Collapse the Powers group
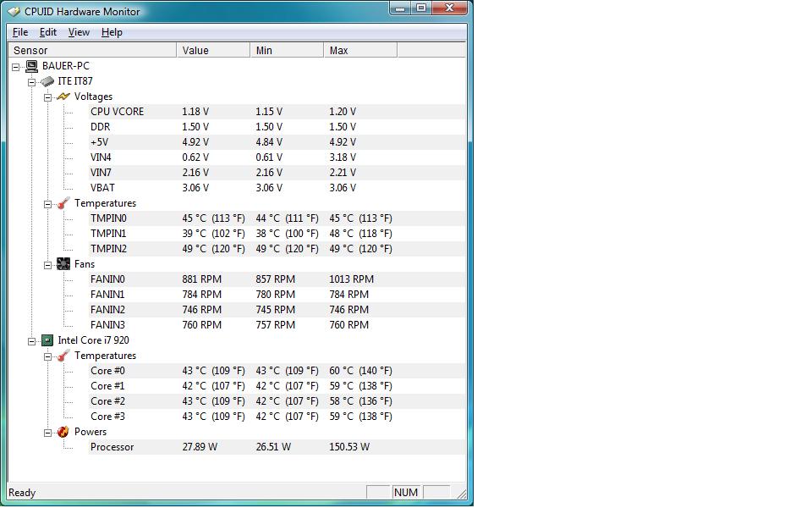Viewport: 812px width, 508px height. point(47,433)
